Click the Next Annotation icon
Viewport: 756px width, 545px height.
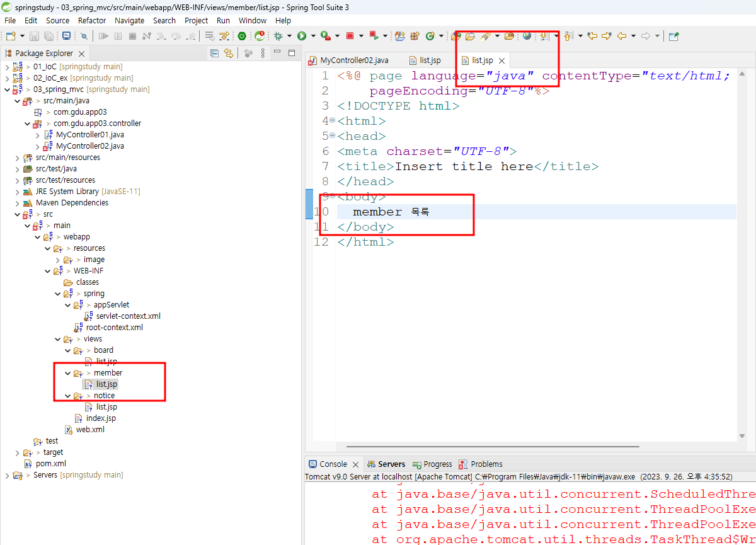(544, 36)
